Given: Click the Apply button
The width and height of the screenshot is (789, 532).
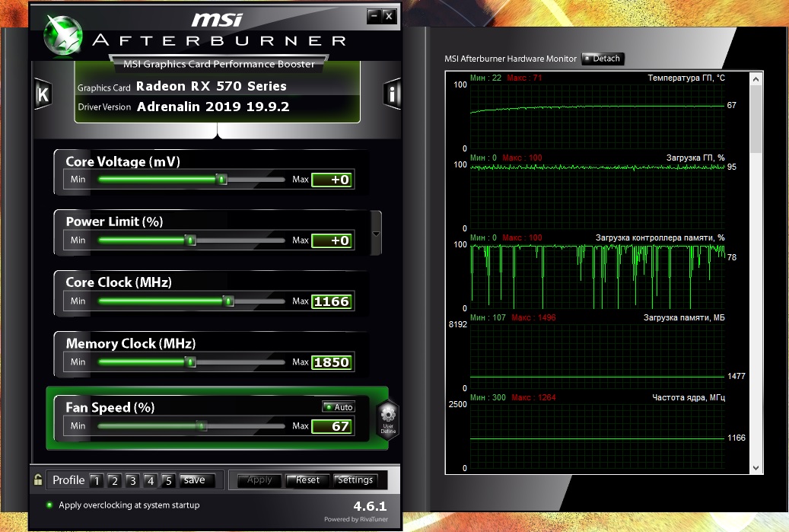Looking at the screenshot, I should tap(259, 480).
